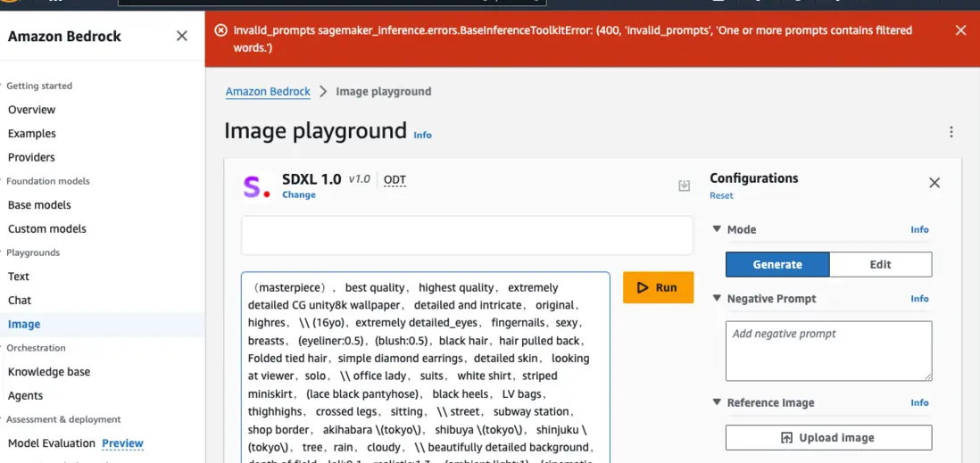
Task: Close the Amazon Bedrock sidebar panel
Action: [x=182, y=37]
